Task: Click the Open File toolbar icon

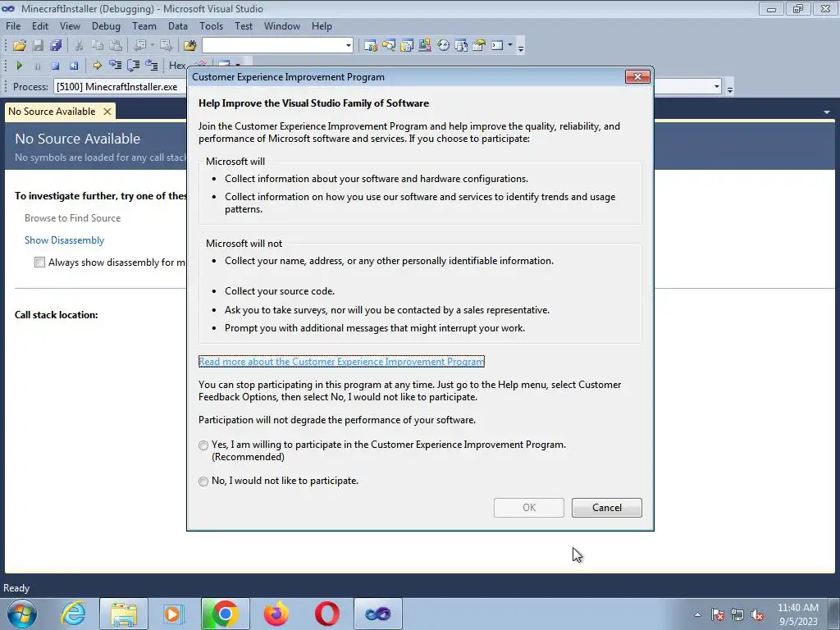Action: 20,46
